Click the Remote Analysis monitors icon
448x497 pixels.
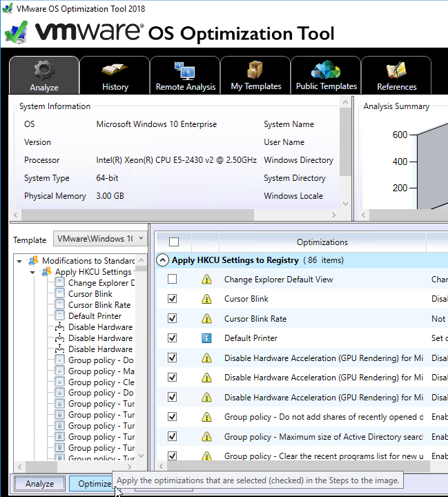point(185,70)
